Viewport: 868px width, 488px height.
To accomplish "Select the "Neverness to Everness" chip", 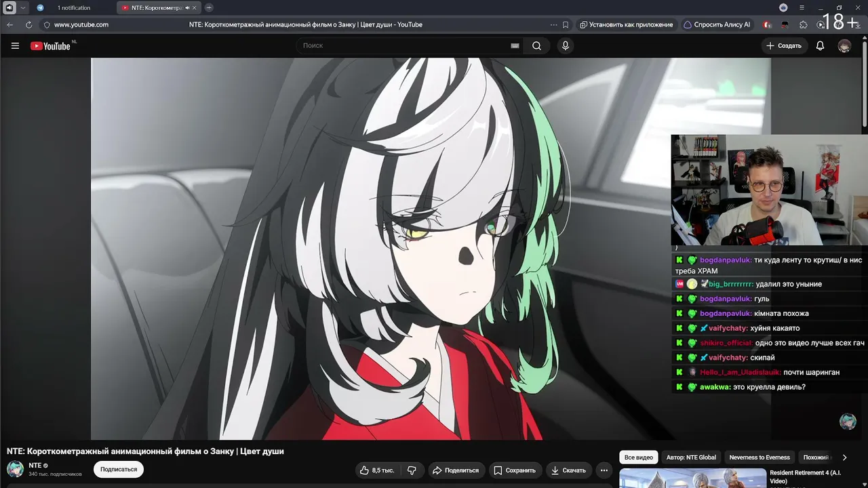I will click(x=759, y=457).
